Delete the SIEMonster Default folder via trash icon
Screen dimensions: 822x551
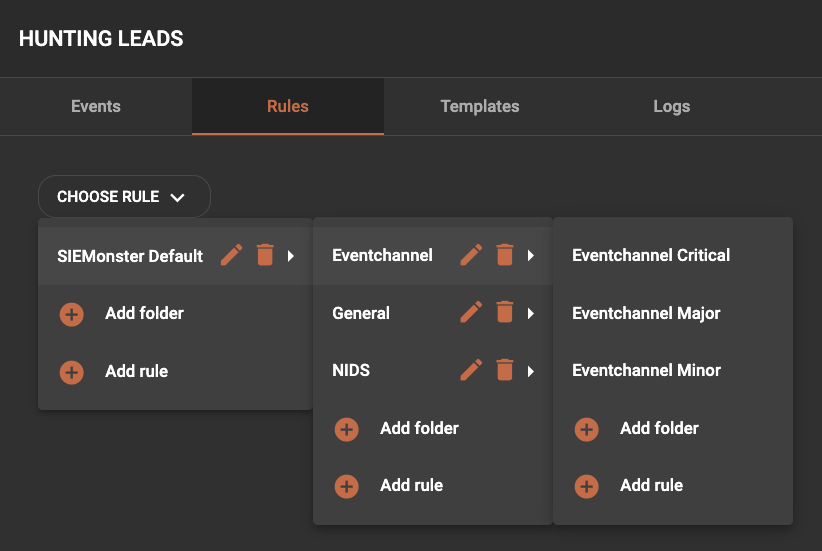[x=264, y=255]
